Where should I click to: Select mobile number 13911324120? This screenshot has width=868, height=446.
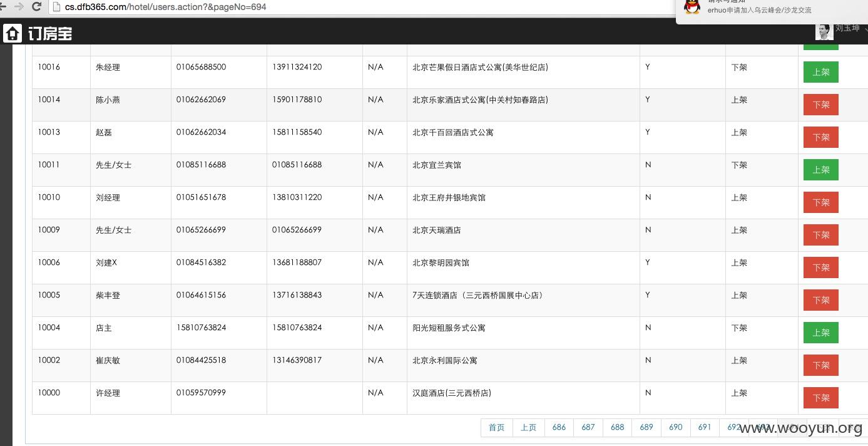click(x=297, y=67)
